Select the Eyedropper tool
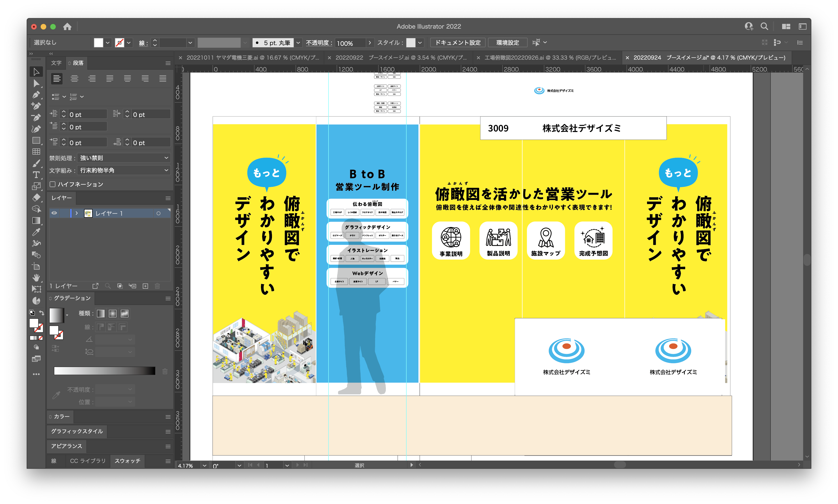Screen dimensions: 838x504 click(36, 232)
